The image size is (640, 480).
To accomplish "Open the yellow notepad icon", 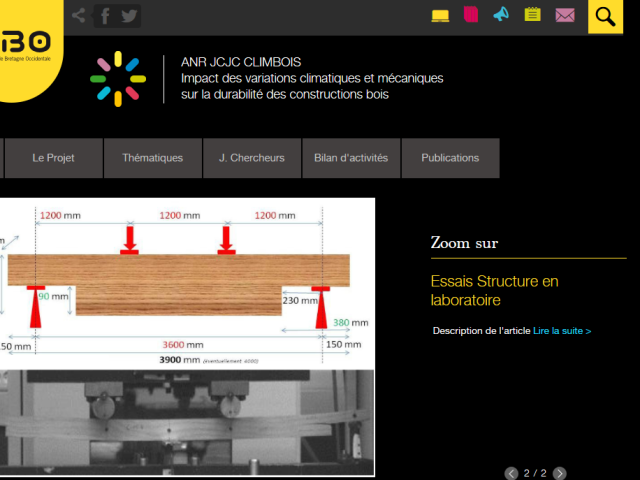I will pyautogui.click(x=532, y=14).
